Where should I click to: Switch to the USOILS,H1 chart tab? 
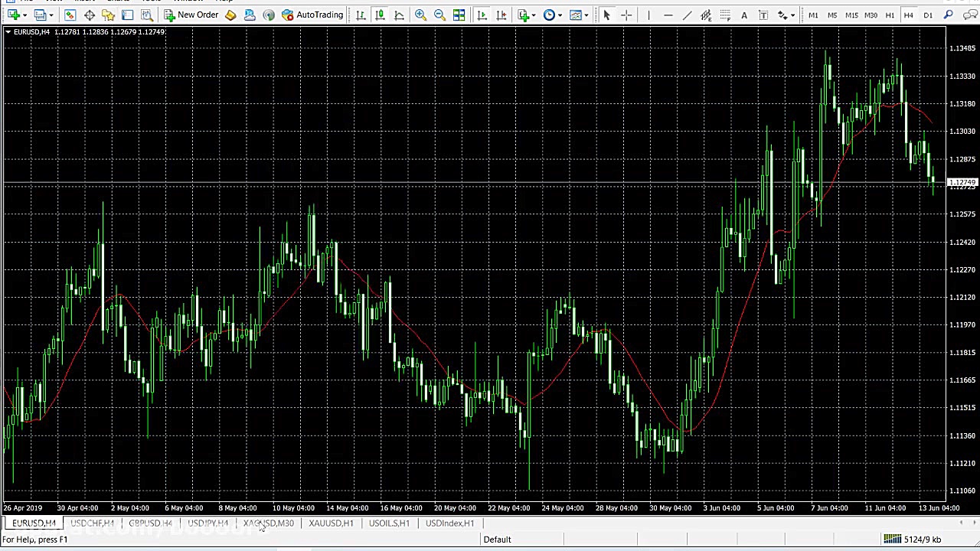tap(389, 523)
